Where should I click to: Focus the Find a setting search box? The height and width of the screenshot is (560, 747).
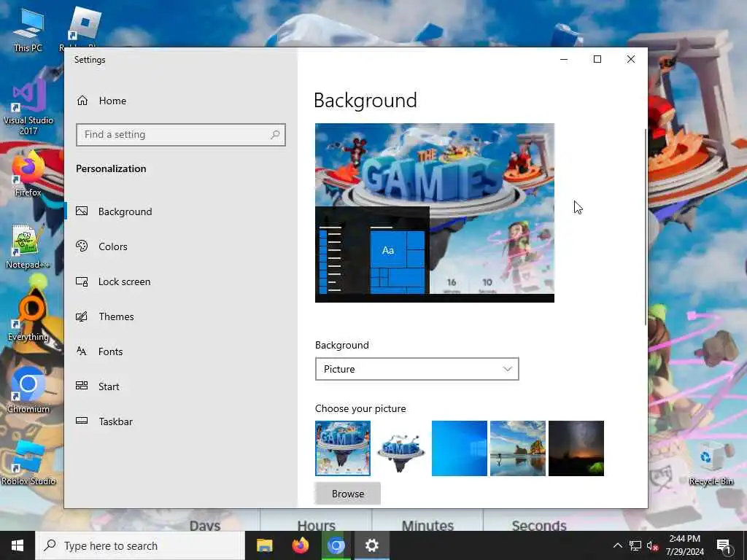(x=181, y=135)
